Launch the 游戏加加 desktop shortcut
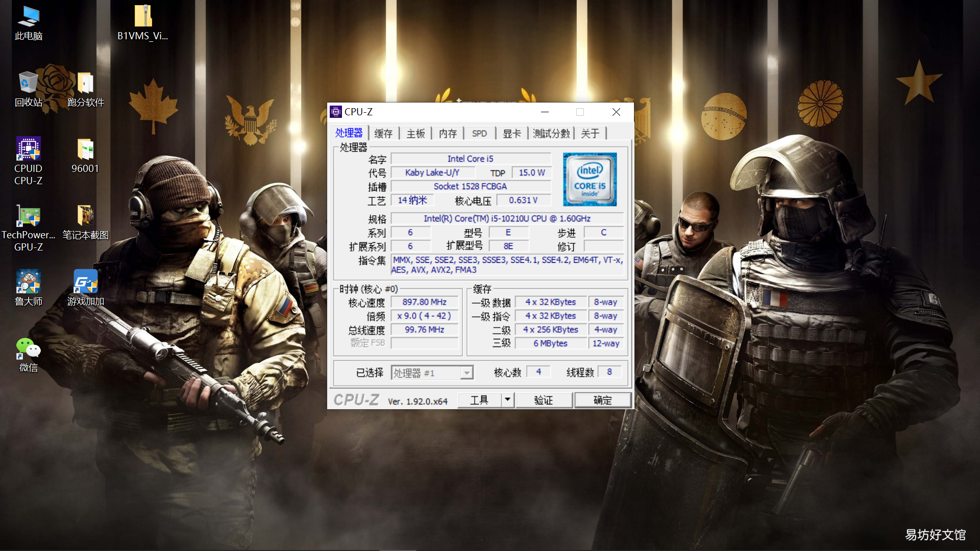980x551 pixels. click(x=85, y=288)
